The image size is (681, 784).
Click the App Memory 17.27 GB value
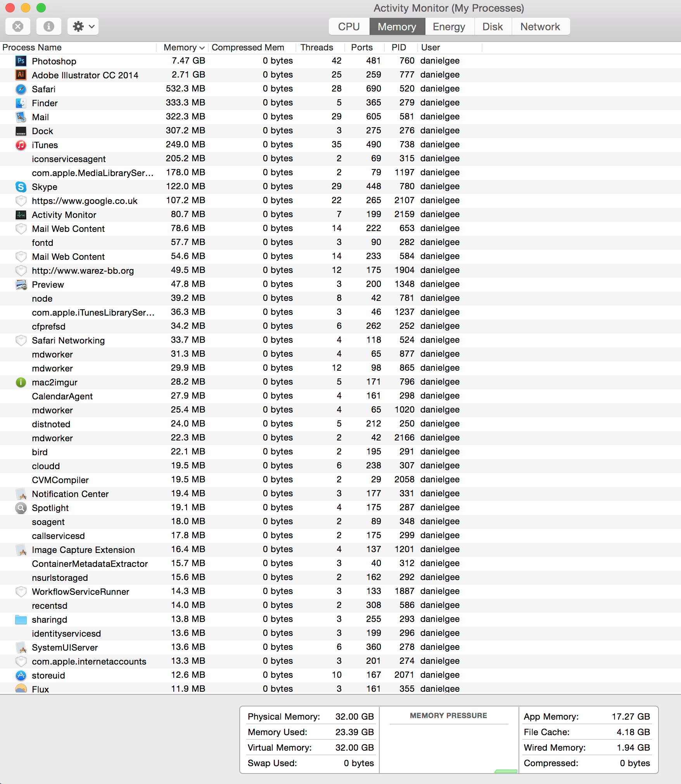tap(631, 717)
